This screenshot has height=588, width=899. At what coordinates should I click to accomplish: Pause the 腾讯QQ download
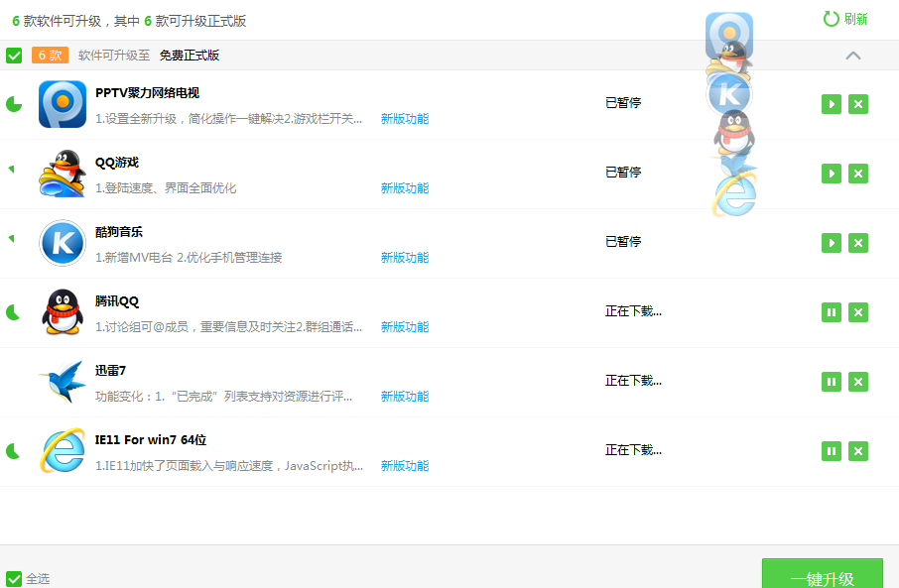point(831,311)
